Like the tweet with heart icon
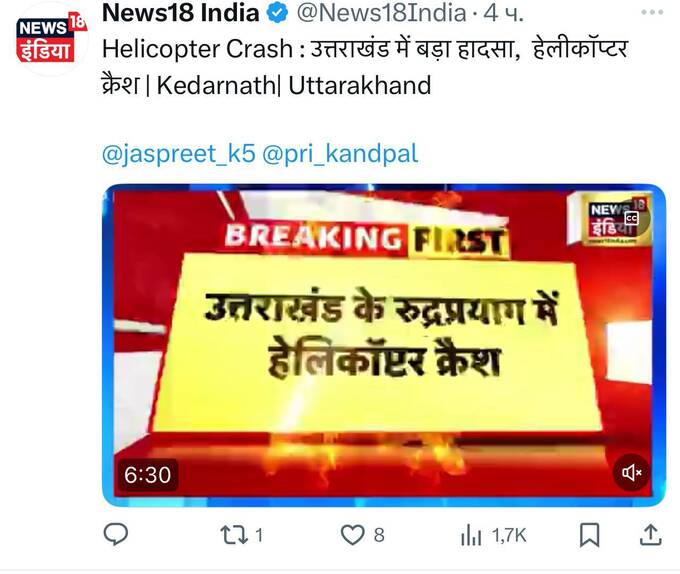The height and width of the screenshot is (574, 680). (353, 535)
